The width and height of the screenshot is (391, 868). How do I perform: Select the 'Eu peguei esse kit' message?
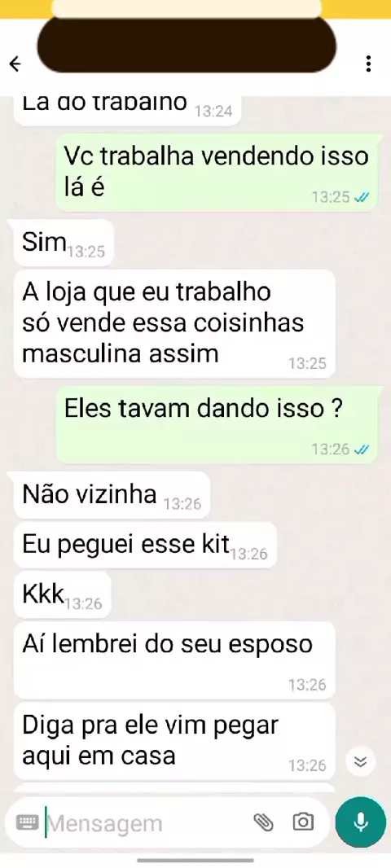pyautogui.click(x=145, y=545)
